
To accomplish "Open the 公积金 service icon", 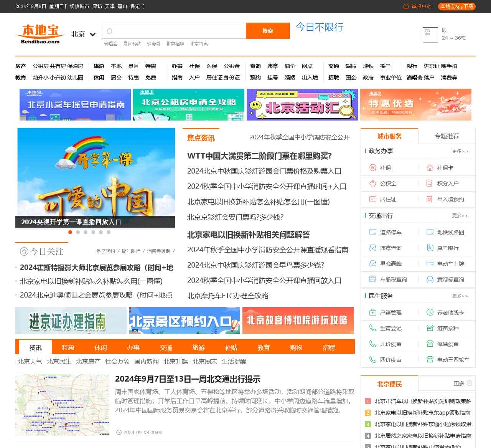I will 372,183.
